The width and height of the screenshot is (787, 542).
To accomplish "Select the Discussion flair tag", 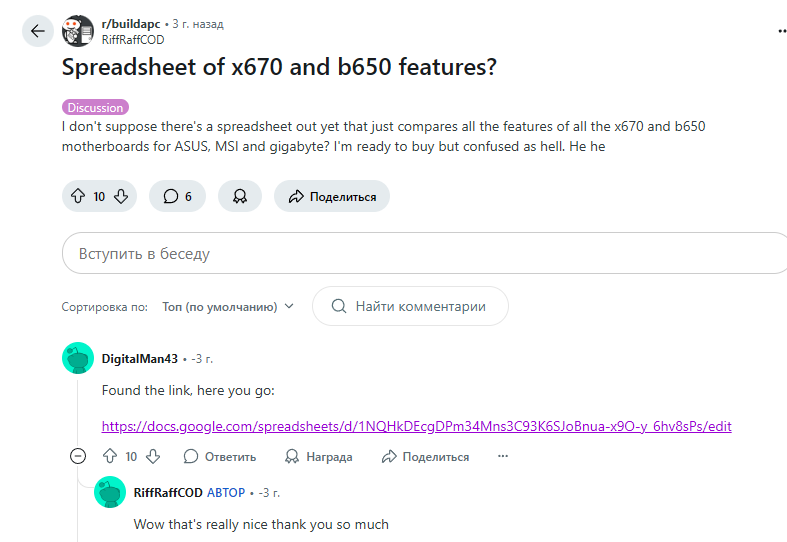I will [95, 107].
